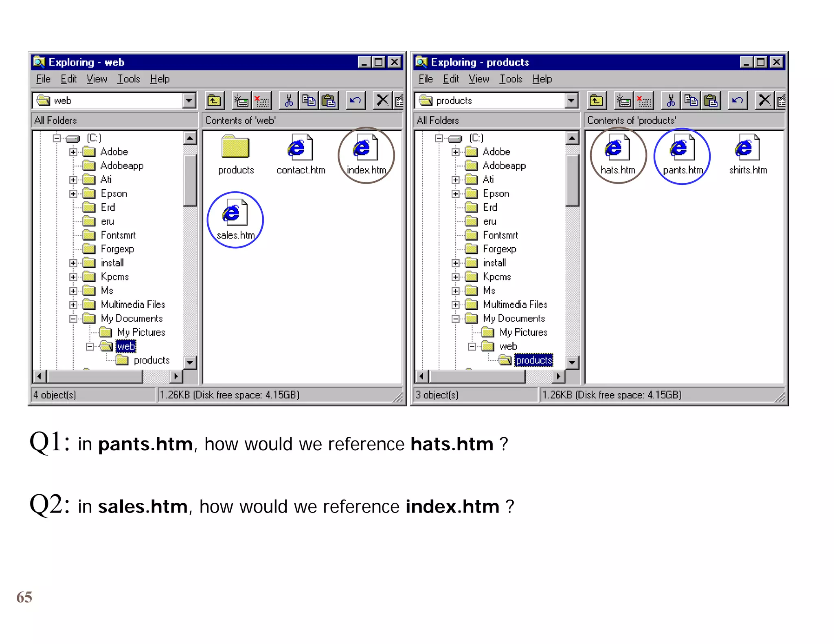Image resolution: width=834 pixels, height=644 pixels.
Task: Open the products address dropdown arrow
Action: pyautogui.click(x=571, y=101)
